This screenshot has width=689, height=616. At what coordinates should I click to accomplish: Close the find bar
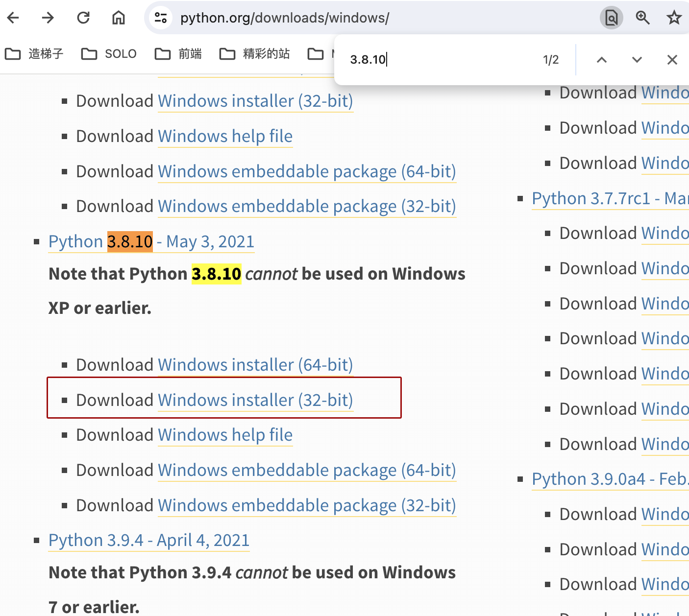click(672, 60)
